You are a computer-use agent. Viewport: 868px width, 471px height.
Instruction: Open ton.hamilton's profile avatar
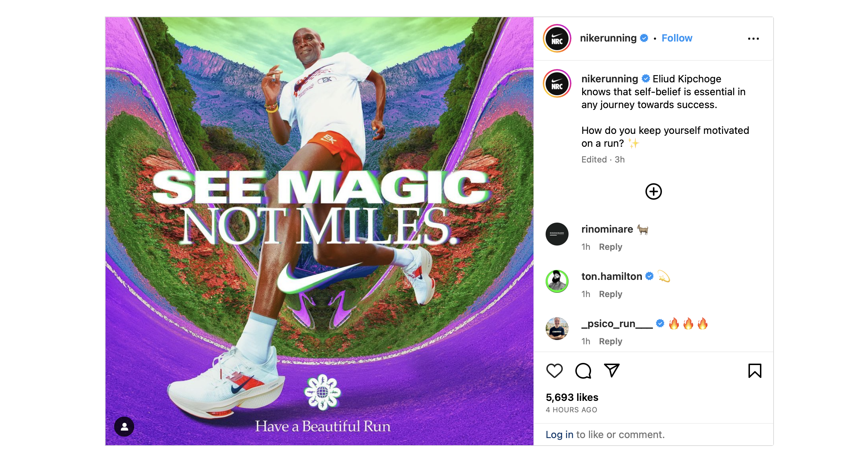[x=557, y=281]
